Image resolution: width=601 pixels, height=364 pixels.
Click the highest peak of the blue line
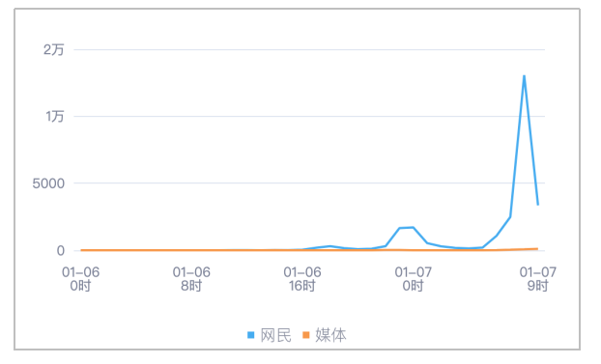[524, 76]
